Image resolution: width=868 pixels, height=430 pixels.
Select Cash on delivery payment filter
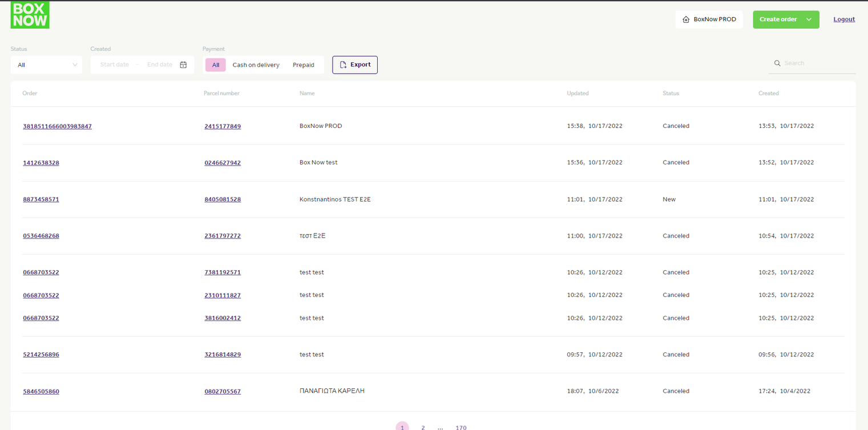[256, 65]
